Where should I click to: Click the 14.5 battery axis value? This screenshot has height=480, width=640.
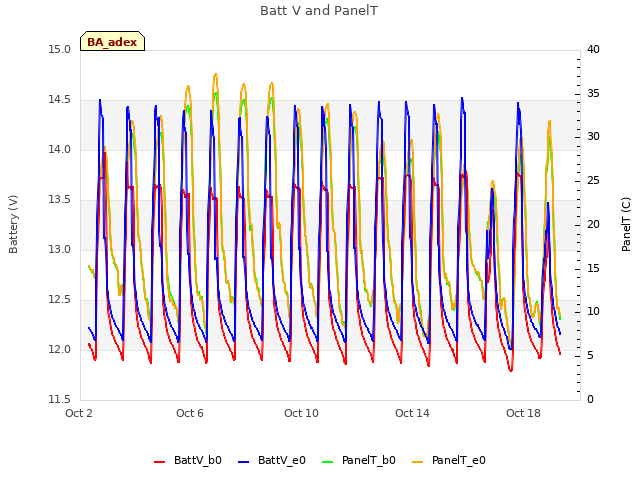point(60,100)
